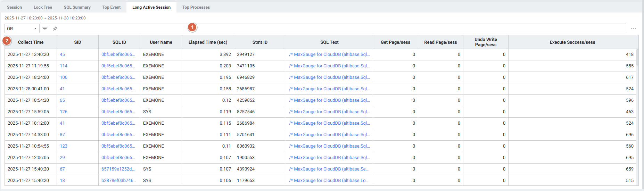Click SID link 45
Viewport: 644px width, 191px height.
click(63, 55)
